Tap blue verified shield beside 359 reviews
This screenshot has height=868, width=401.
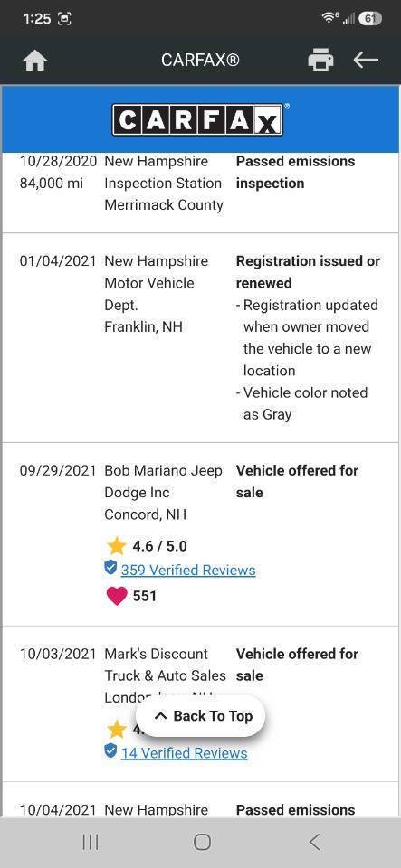click(110, 568)
